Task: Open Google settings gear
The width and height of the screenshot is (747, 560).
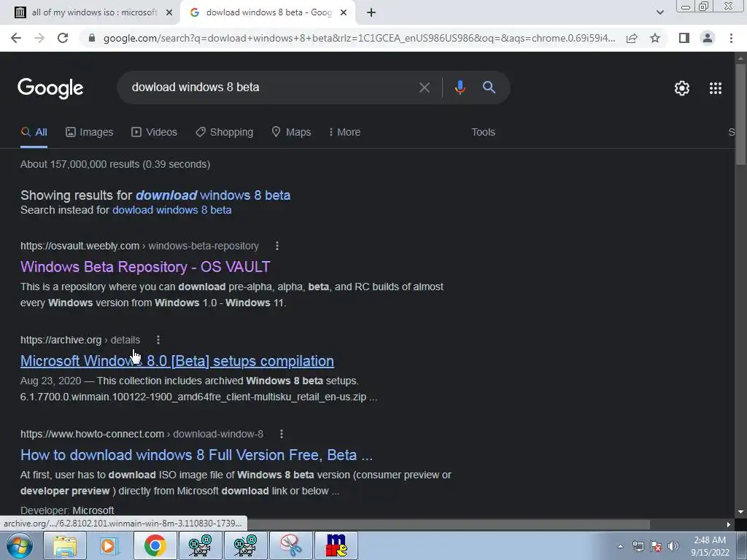Action: (682, 88)
